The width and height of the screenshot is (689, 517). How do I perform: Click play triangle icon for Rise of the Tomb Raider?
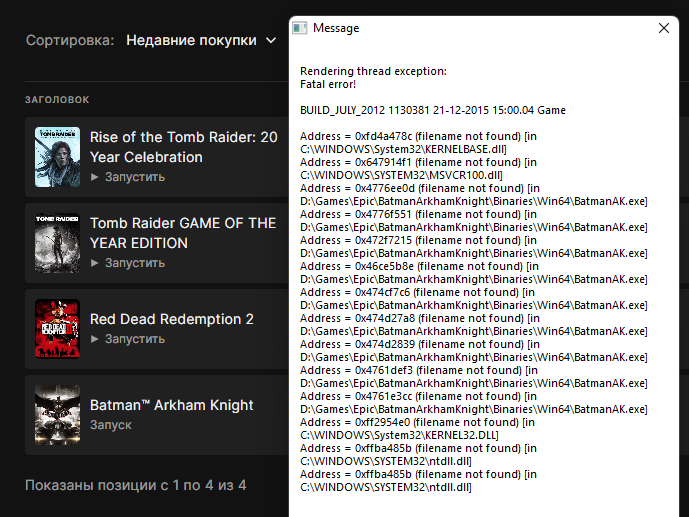[94, 177]
